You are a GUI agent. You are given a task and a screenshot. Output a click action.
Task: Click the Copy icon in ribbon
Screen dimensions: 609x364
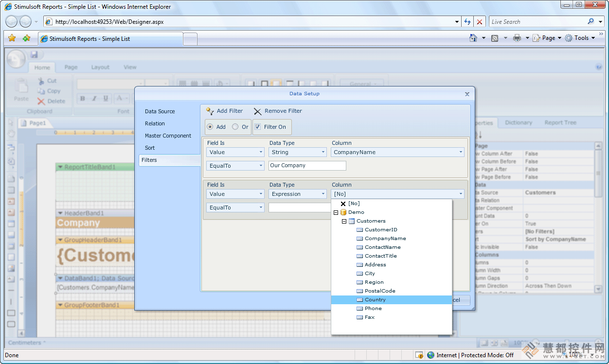click(41, 91)
